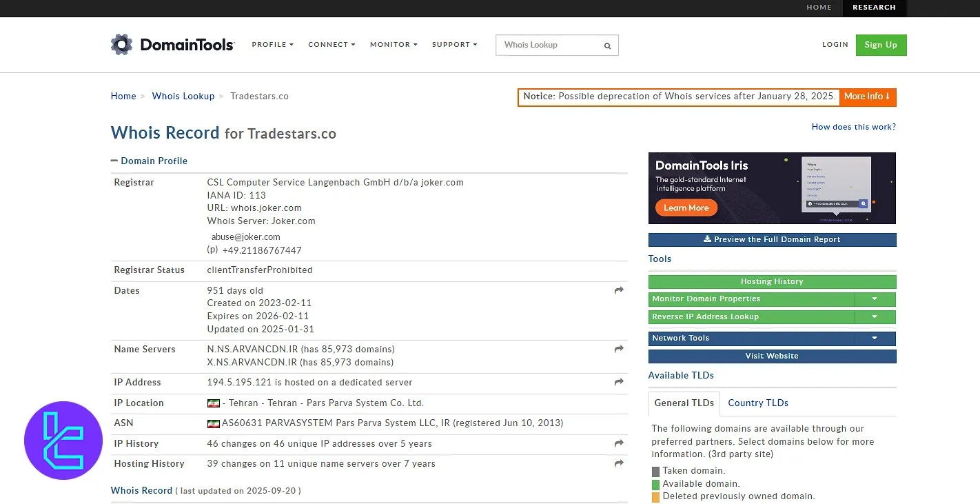Viewport: 980px width, 504px height.
Task: Switch to Country TLDs tab
Action: [757, 403]
